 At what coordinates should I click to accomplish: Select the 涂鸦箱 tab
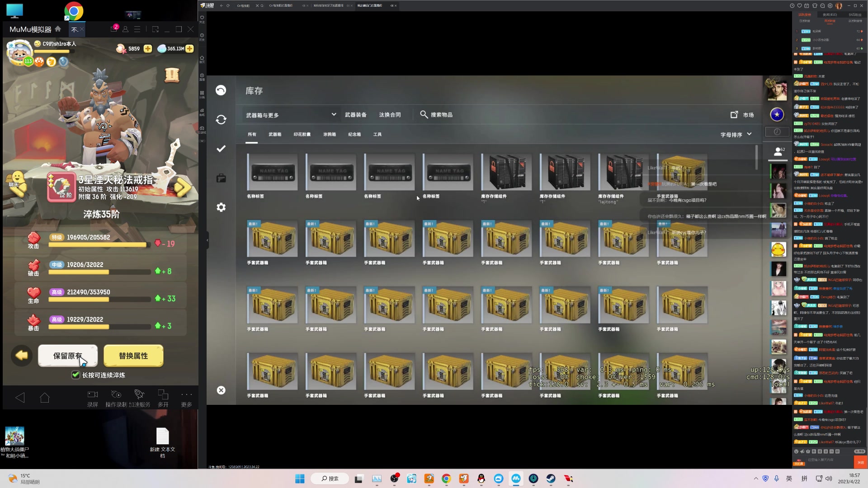330,135
